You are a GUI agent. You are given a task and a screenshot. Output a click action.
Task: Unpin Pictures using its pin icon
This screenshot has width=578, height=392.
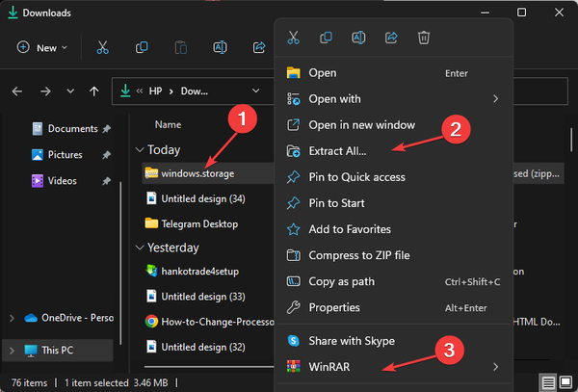[106, 155]
